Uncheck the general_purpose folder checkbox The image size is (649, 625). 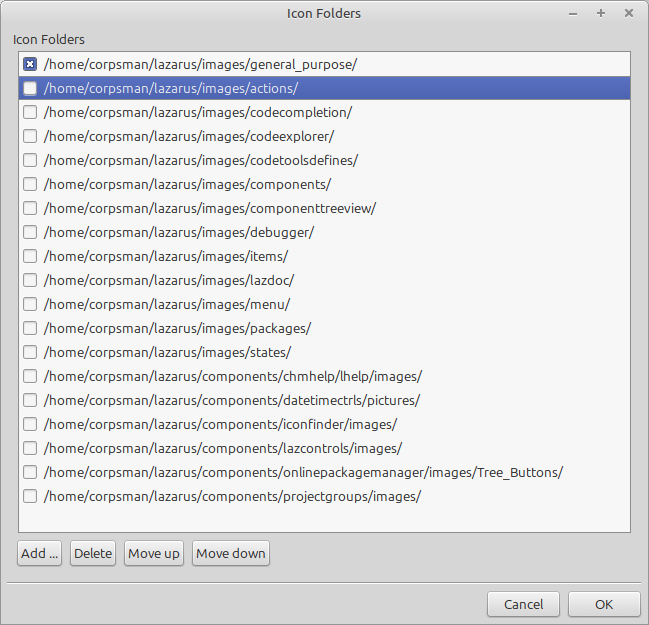click(30, 64)
